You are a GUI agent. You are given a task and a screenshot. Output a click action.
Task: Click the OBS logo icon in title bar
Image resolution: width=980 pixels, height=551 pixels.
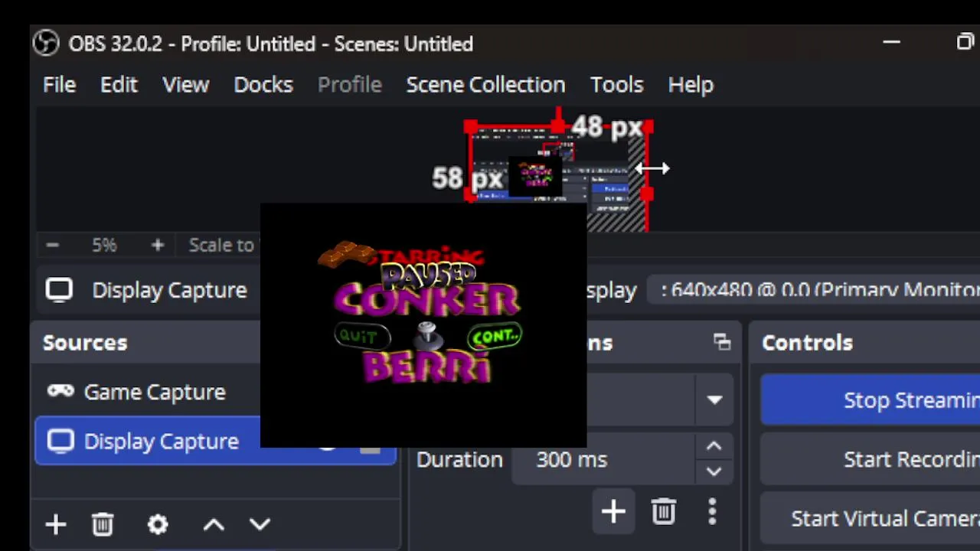click(x=47, y=43)
